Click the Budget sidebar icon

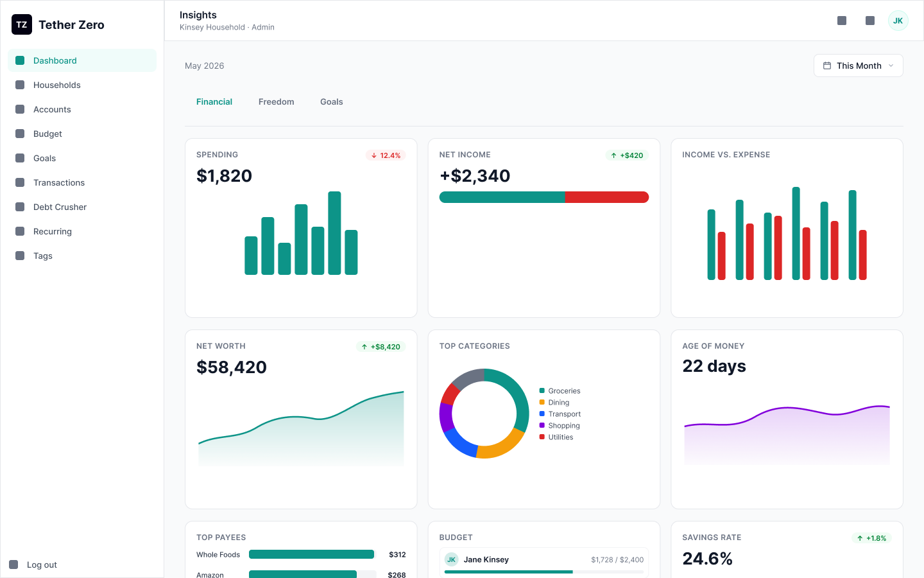tap(20, 134)
